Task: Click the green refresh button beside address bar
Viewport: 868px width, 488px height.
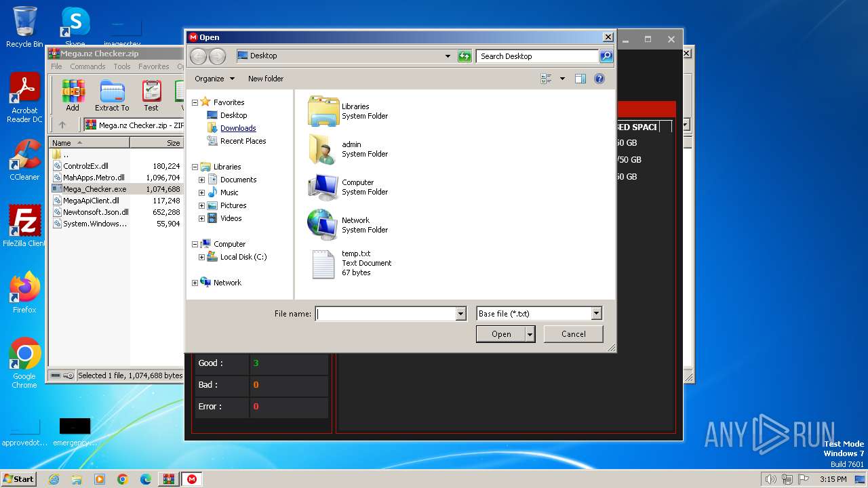Action: (x=465, y=56)
